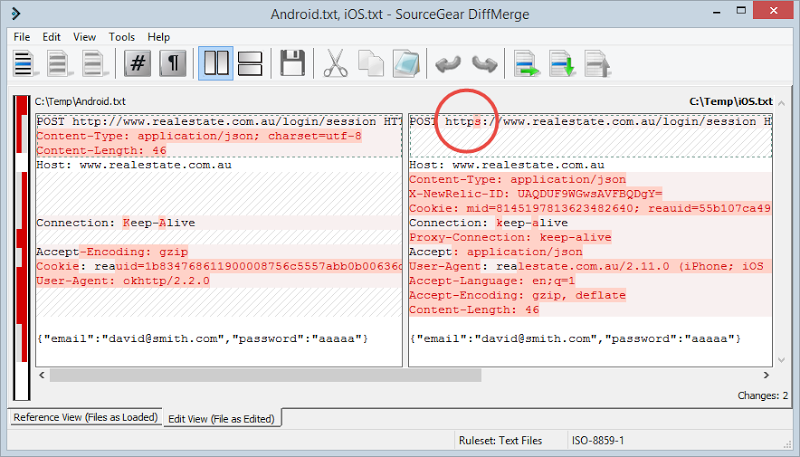This screenshot has height=457, width=800.
Task: Toggle line numbers with # button
Action: tap(138, 64)
